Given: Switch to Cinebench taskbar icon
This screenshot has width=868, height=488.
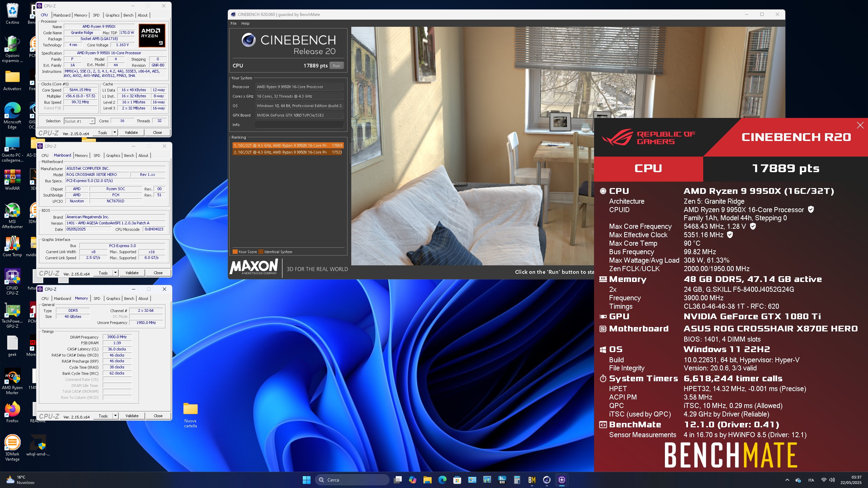Looking at the screenshot, I should [x=547, y=480].
